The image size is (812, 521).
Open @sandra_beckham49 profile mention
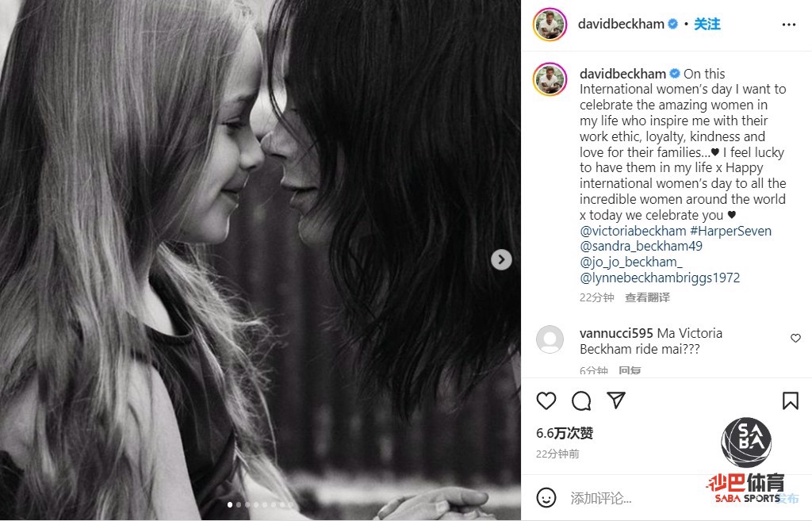641,246
